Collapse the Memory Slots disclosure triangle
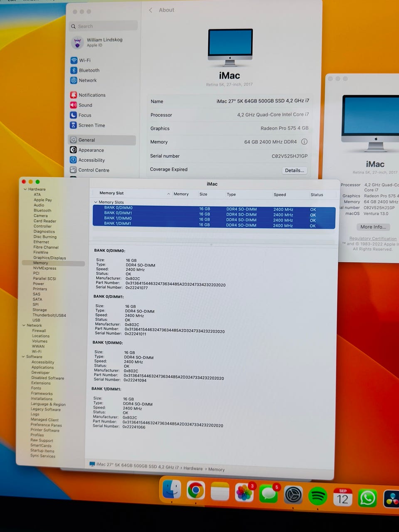 coord(96,202)
